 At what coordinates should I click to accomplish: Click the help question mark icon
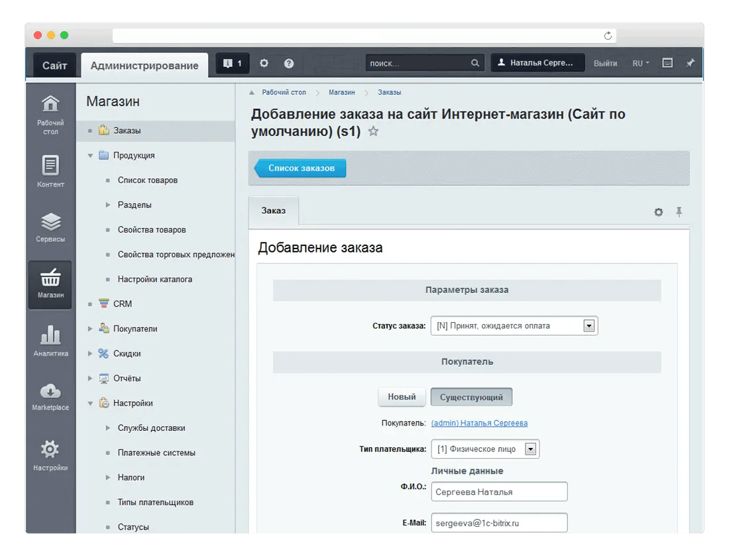pyautogui.click(x=289, y=64)
